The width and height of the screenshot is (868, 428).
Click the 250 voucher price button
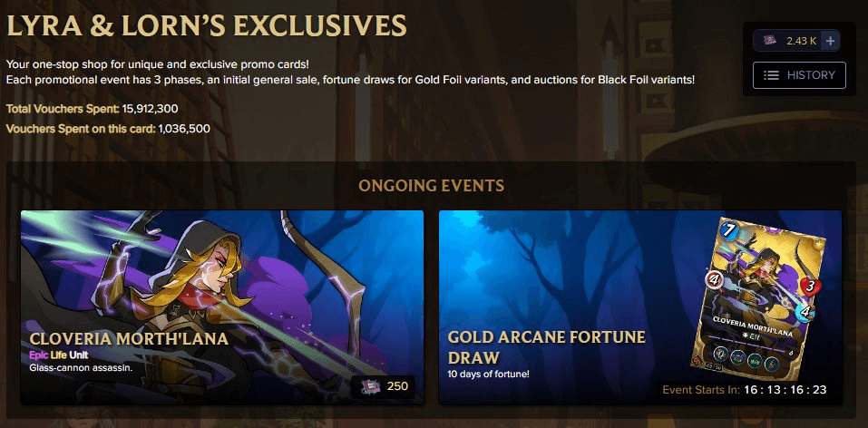pyautogui.click(x=383, y=386)
